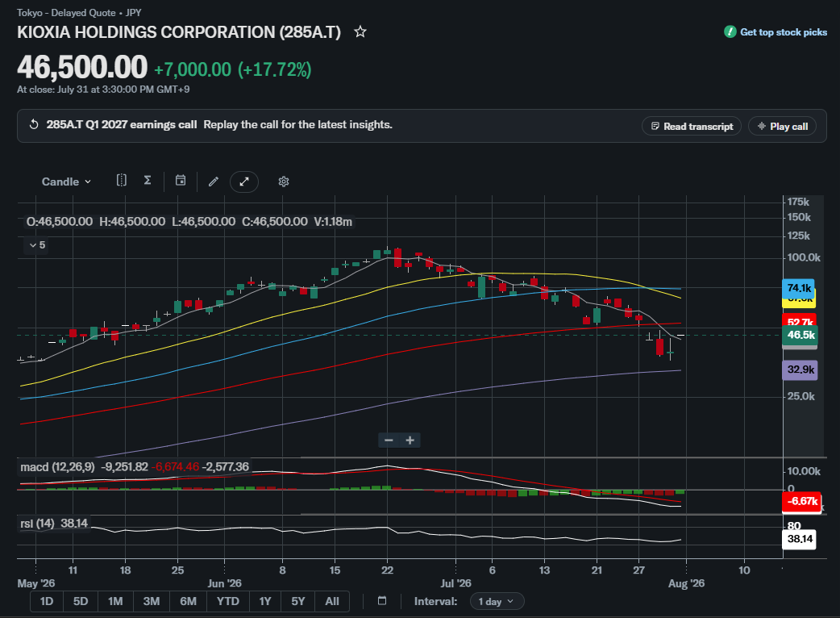This screenshot has height=618, width=840.
Task: Select the 3M range tab
Action: [151, 601]
